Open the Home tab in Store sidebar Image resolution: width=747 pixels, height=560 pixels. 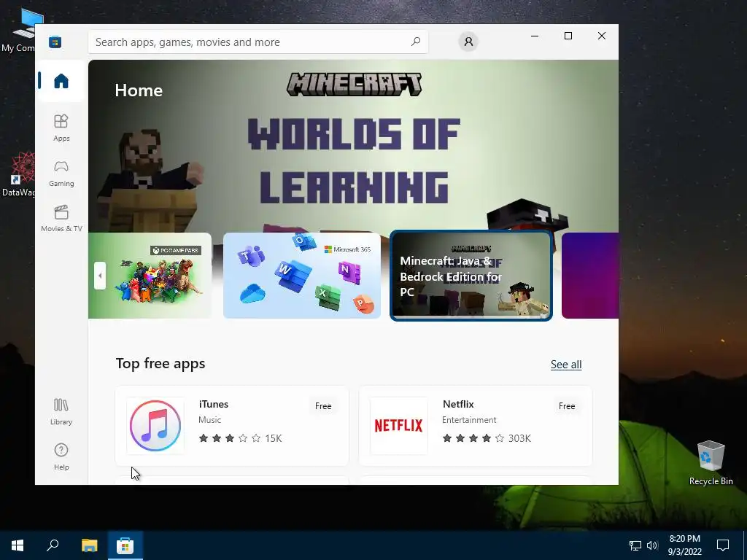pyautogui.click(x=61, y=81)
